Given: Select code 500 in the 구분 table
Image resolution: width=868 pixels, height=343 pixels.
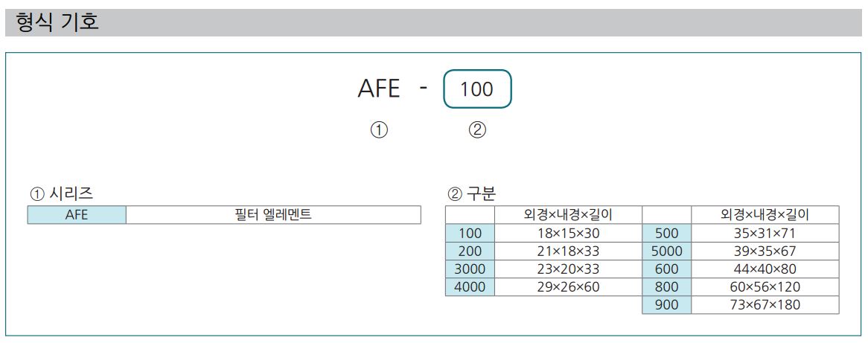Looking at the screenshot, I should (666, 233).
